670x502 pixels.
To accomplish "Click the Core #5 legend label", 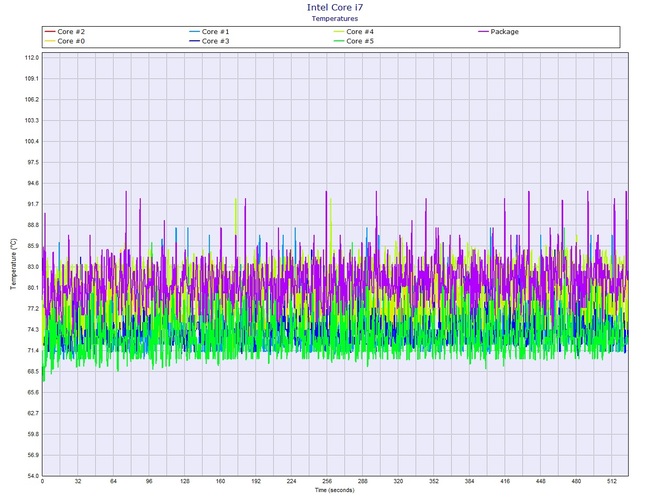I will click(x=360, y=41).
